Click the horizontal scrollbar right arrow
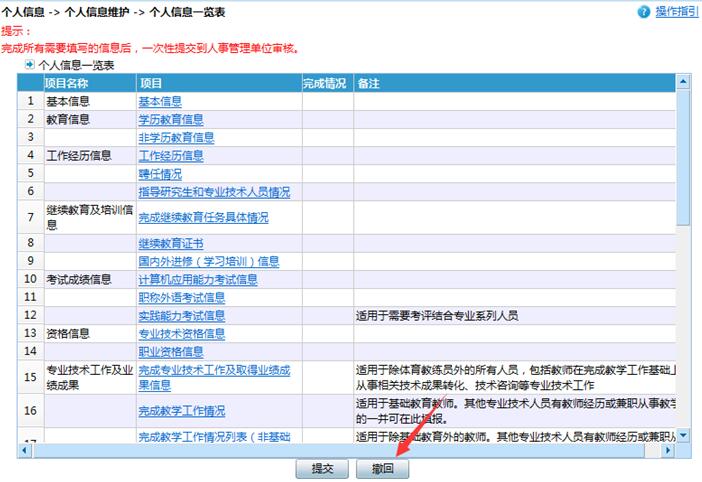The image size is (702, 482). [667, 451]
